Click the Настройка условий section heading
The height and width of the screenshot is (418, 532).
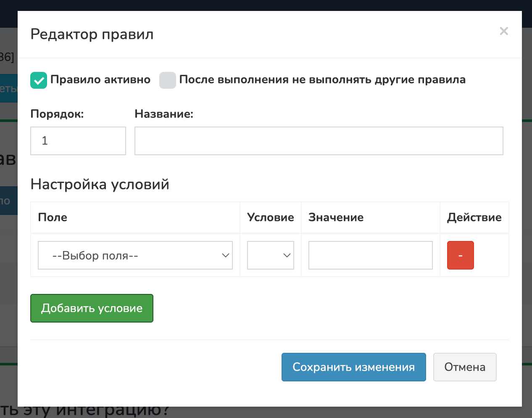click(x=100, y=184)
